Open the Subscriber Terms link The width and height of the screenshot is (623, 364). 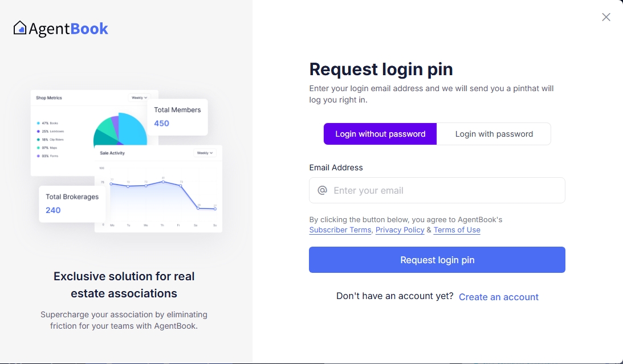[340, 230]
